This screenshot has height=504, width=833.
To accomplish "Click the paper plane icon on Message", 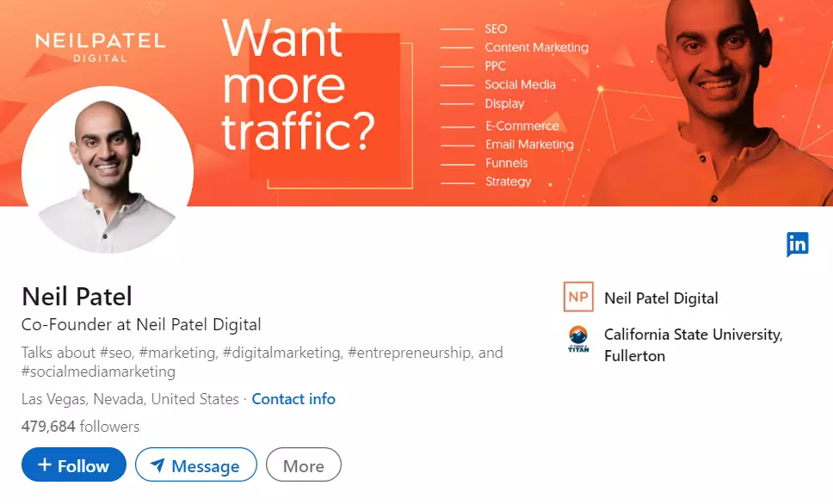I will pyautogui.click(x=157, y=465).
